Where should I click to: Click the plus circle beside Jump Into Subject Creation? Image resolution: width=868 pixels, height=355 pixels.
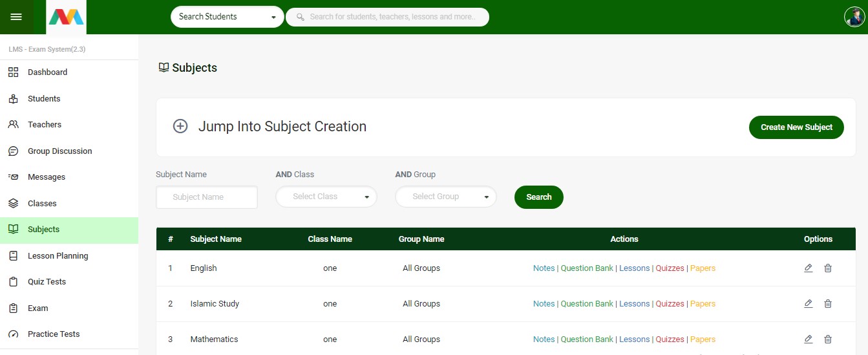tap(180, 127)
